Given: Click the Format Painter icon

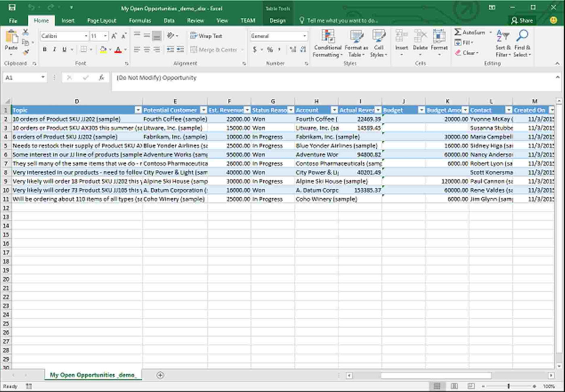Looking at the screenshot, I should (x=25, y=52).
